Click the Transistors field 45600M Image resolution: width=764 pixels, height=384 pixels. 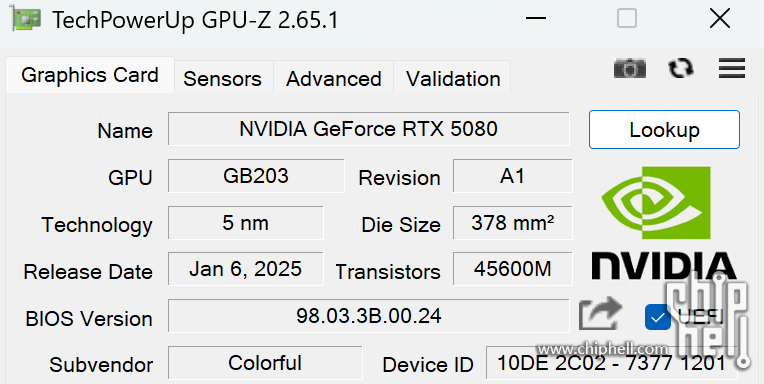513,269
